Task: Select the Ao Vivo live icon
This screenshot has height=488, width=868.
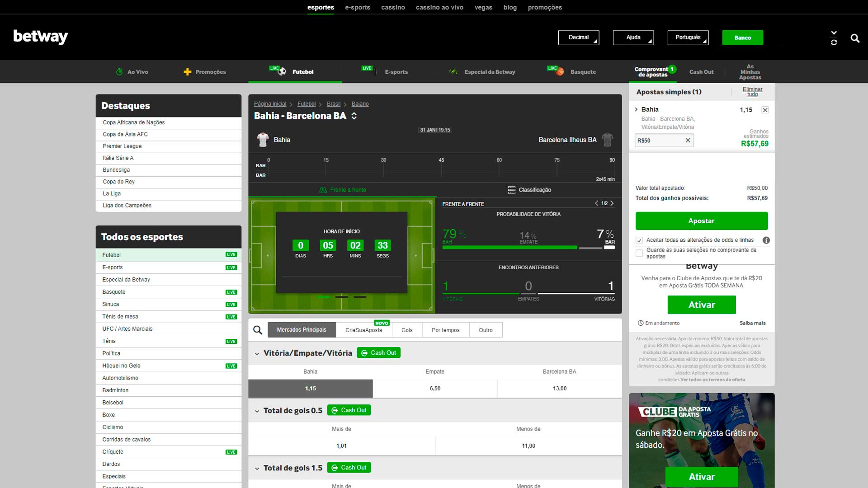Action: pyautogui.click(x=119, y=71)
